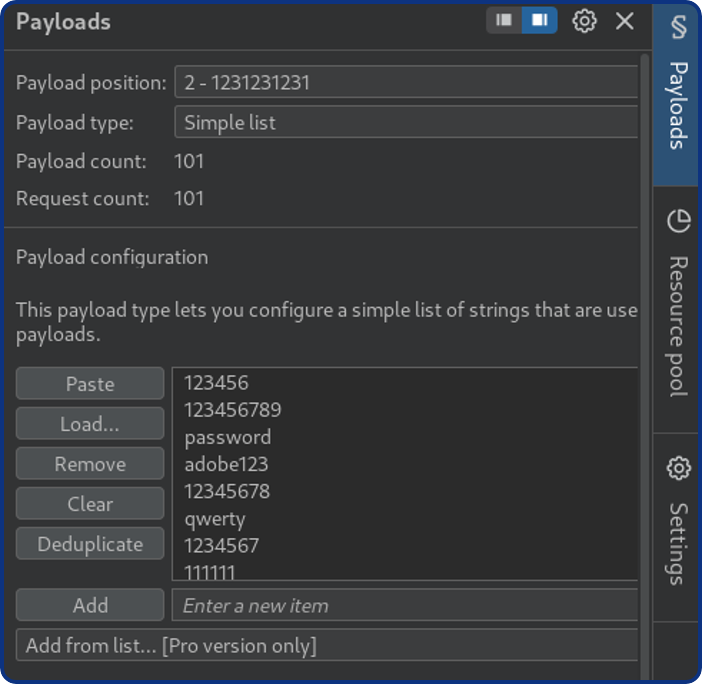
Task: Click the Remove button
Action: (x=90, y=463)
